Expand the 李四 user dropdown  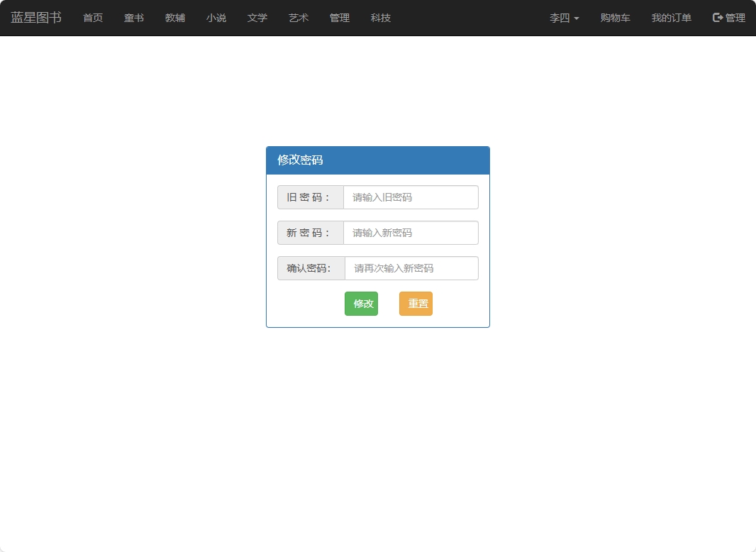[x=560, y=18]
